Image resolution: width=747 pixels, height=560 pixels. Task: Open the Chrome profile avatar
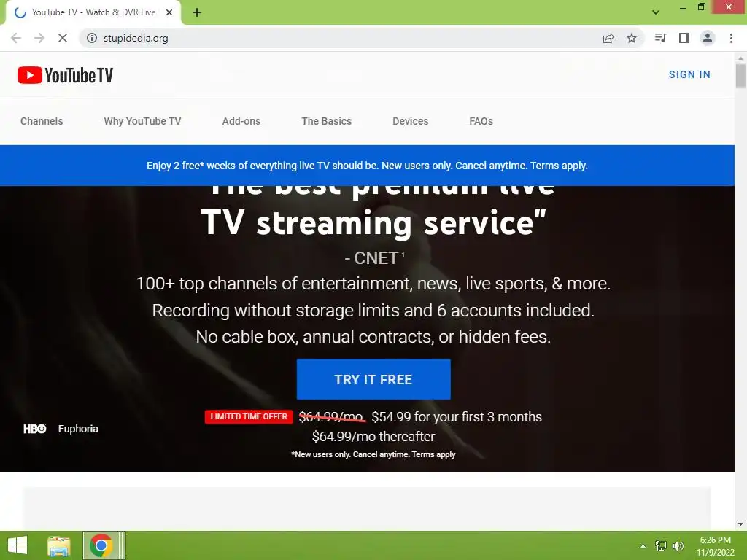[x=708, y=38]
